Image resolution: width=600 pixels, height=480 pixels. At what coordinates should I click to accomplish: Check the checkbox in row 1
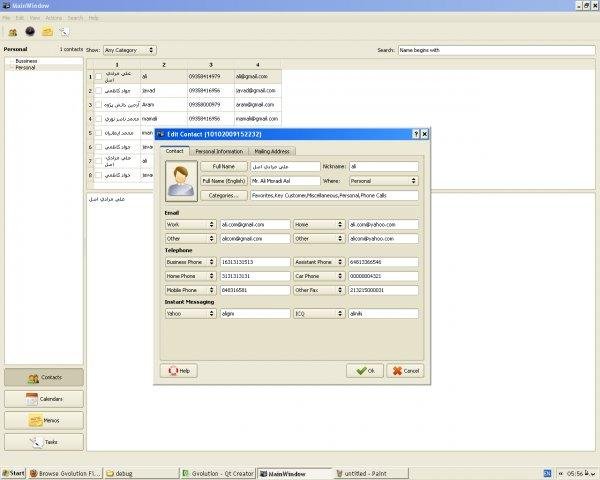(x=98, y=76)
